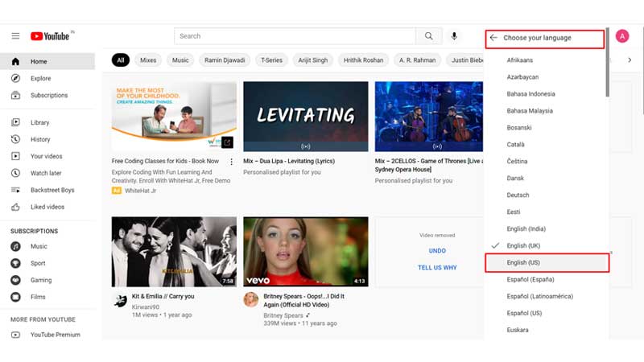Viewport: 644px width, 362px height.
Task: Click the YouTube logo
Action: click(50, 36)
